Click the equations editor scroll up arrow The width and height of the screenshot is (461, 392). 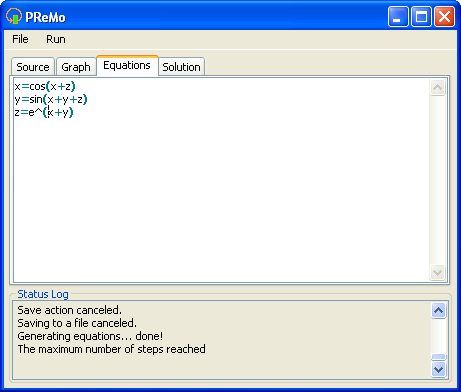pos(437,88)
